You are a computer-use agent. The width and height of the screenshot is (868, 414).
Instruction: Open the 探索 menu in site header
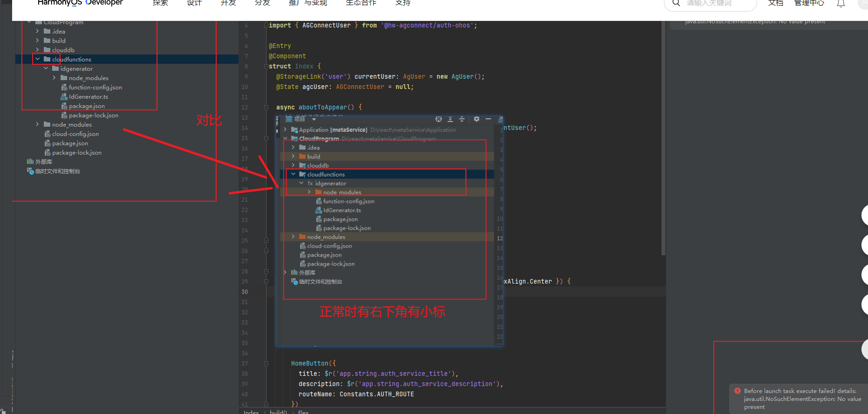(160, 3)
